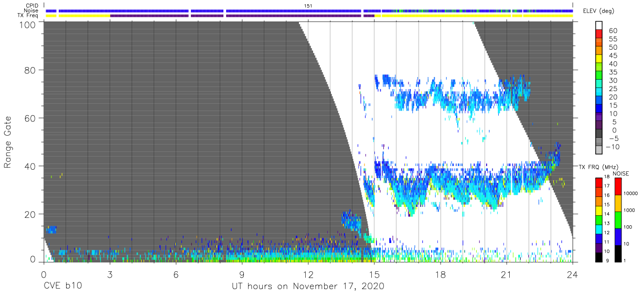Click the 12 tick on the UT hours axis
644x297 pixels.
308,273
